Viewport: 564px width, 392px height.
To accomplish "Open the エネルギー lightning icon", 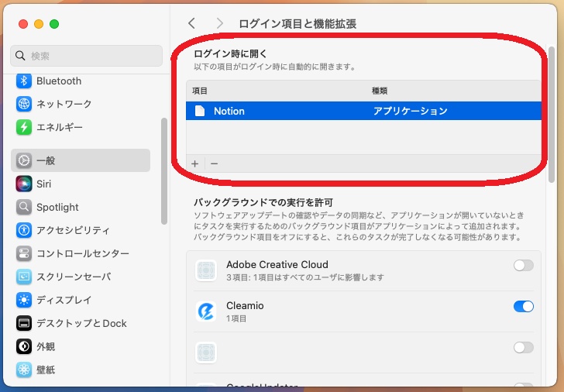I will (x=24, y=127).
